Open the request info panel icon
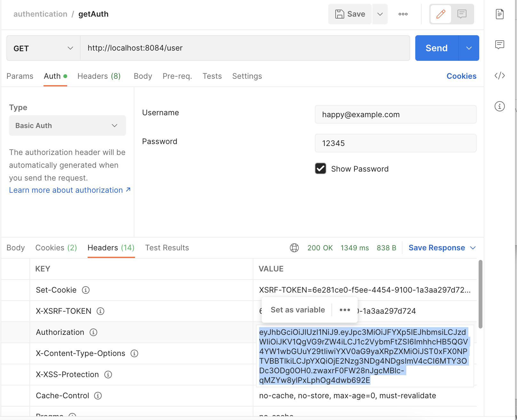The width and height of the screenshot is (517, 420). (499, 107)
